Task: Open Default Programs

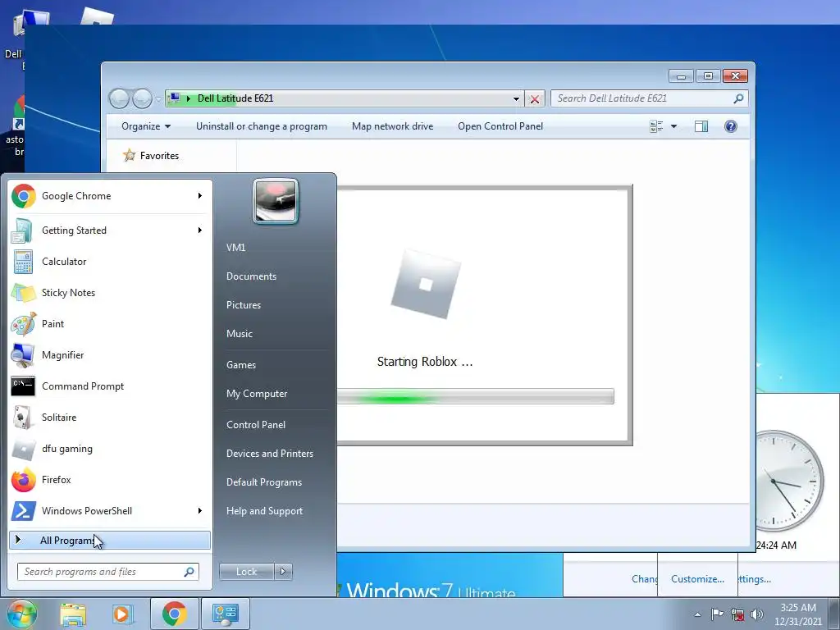Action: pyautogui.click(x=264, y=482)
